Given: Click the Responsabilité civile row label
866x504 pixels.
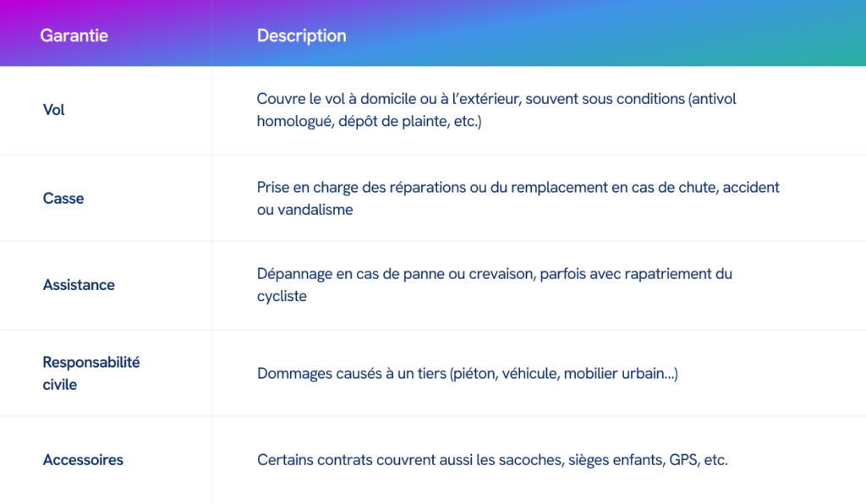Looking at the screenshot, I should tap(91, 373).
